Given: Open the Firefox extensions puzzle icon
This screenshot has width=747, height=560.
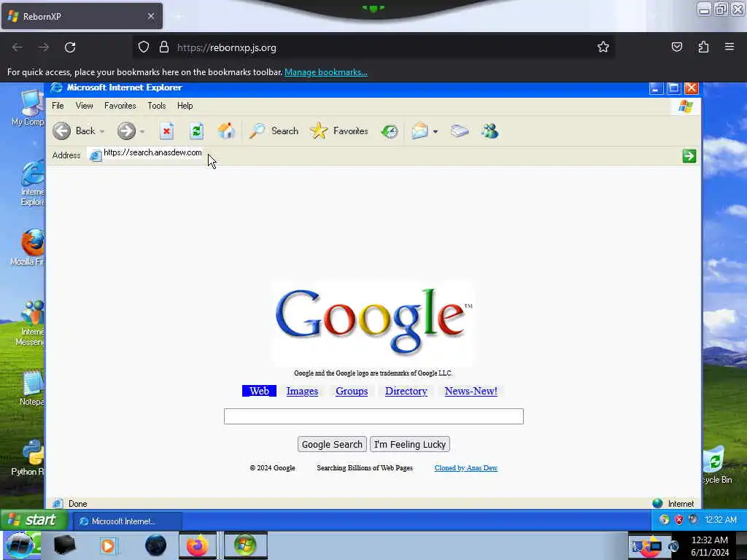Looking at the screenshot, I should pyautogui.click(x=703, y=47).
